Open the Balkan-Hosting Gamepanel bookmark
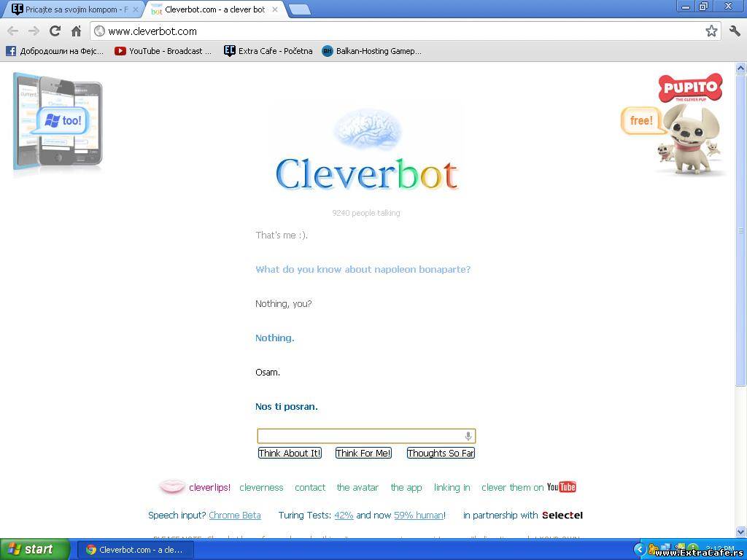Viewport: 747px width, 560px height. click(x=371, y=51)
